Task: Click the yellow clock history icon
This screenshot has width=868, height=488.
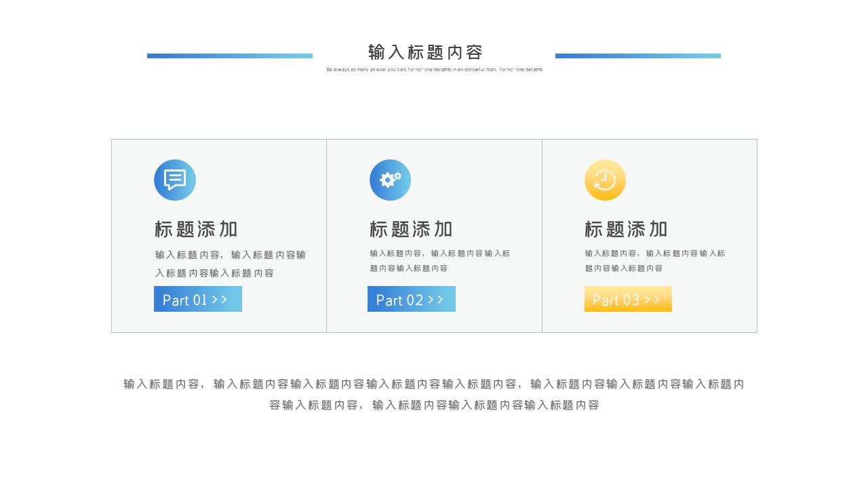Action: pos(605,180)
